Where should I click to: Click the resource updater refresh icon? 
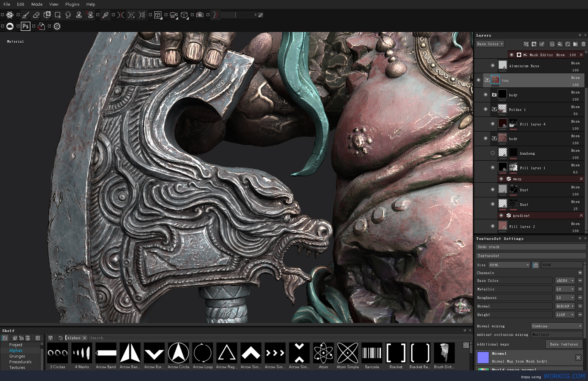41,26
